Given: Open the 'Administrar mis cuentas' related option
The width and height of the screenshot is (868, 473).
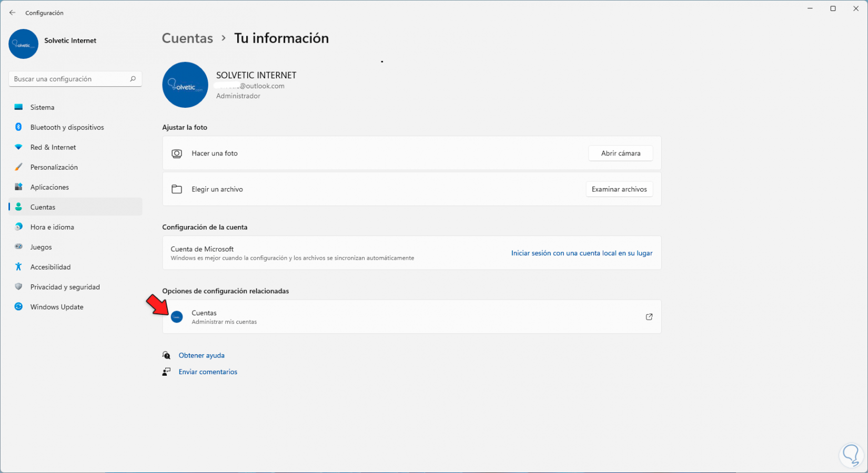Looking at the screenshot, I should point(412,317).
